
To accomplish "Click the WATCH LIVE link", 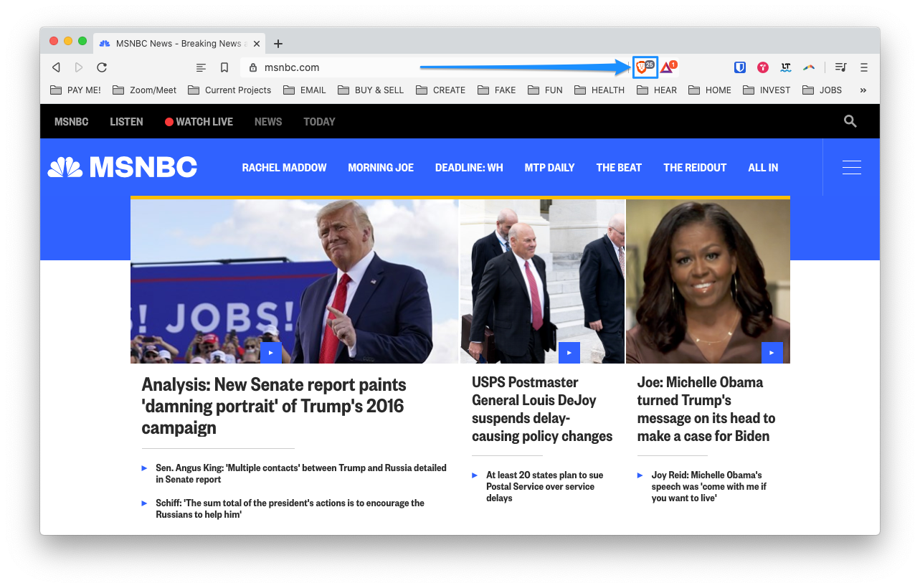I will [x=199, y=122].
